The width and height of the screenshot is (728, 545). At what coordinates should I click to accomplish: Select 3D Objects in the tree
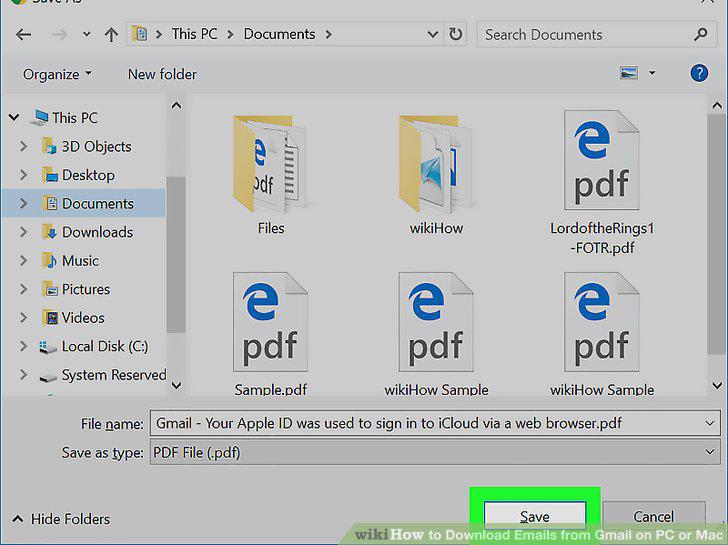[97, 147]
